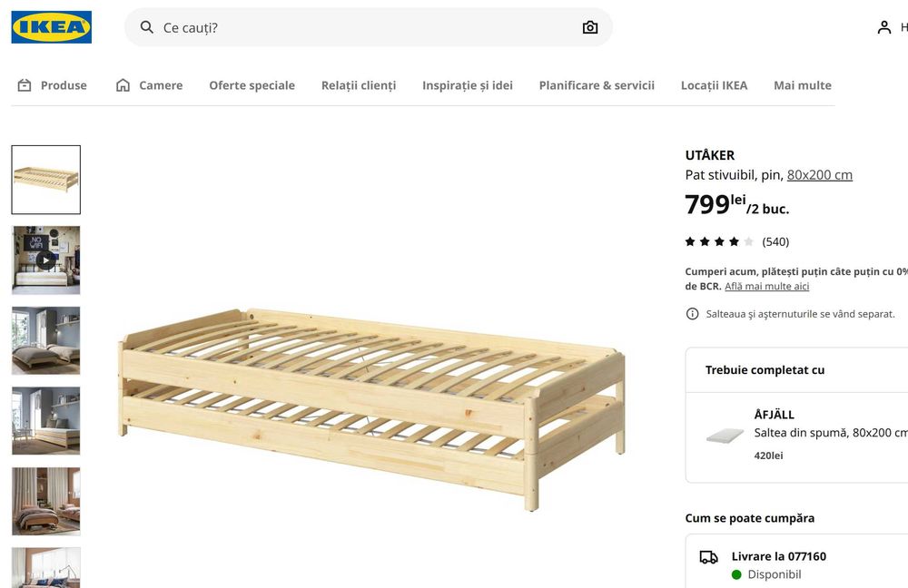Click the star rating reviews
The width and height of the screenshot is (908, 588).
(736, 241)
